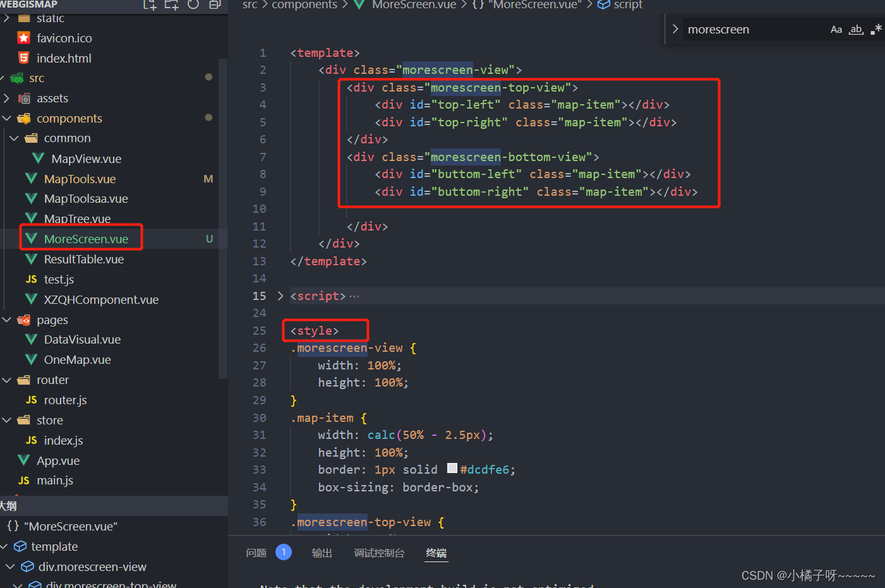Click inside the morescreen search input field

pyautogui.click(x=758, y=29)
